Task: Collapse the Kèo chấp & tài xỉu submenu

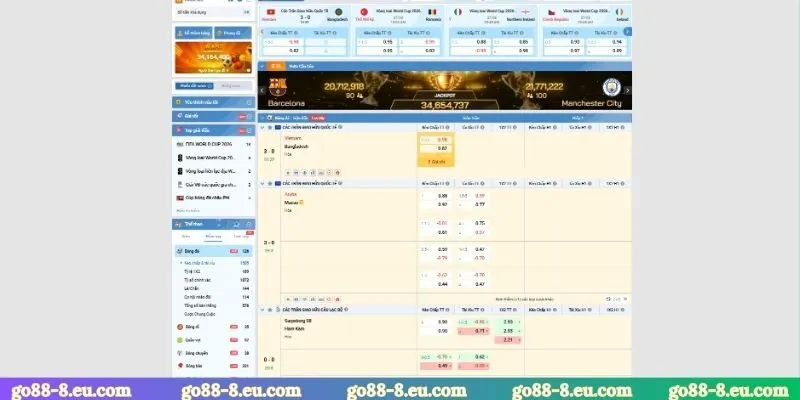Action: (x=181, y=263)
